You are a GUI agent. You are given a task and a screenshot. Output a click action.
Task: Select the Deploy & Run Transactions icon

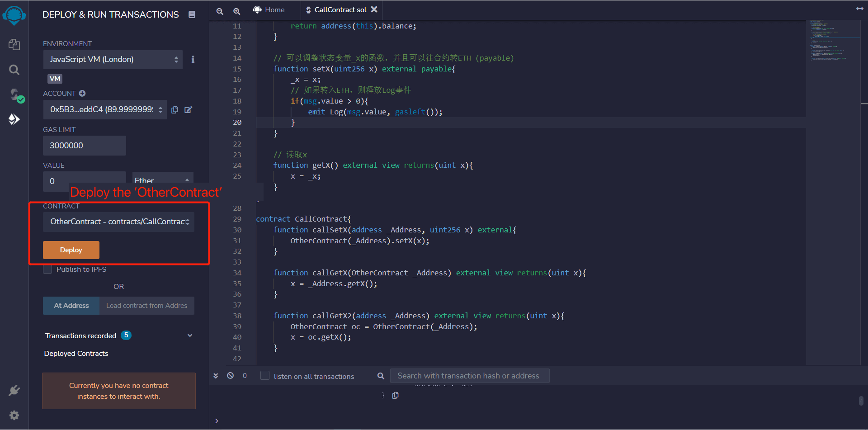pyautogui.click(x=14, y=119)
